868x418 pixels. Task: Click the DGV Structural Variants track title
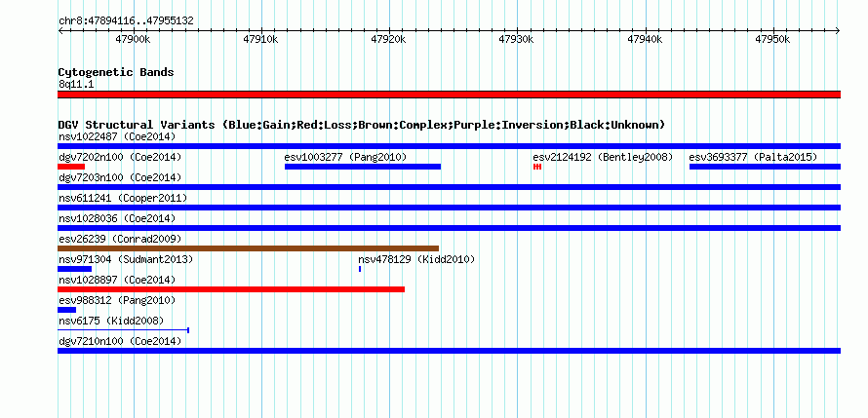[x=362, y=125]
